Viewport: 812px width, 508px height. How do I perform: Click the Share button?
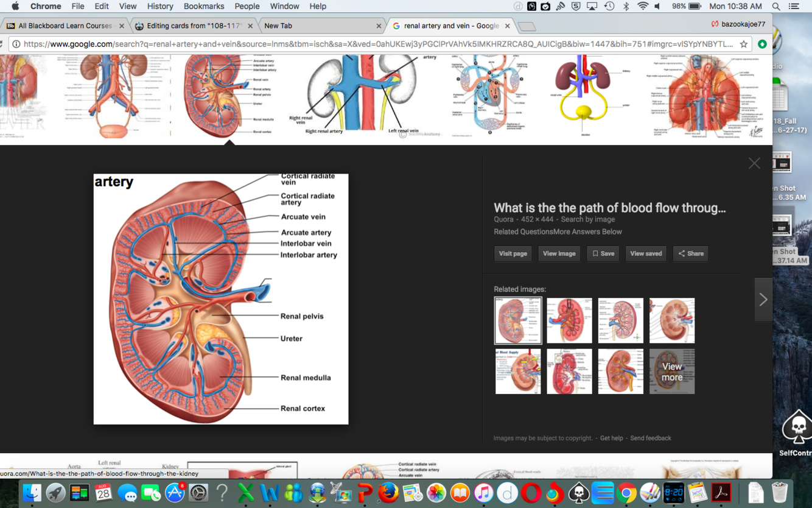[x=691, y=253]
